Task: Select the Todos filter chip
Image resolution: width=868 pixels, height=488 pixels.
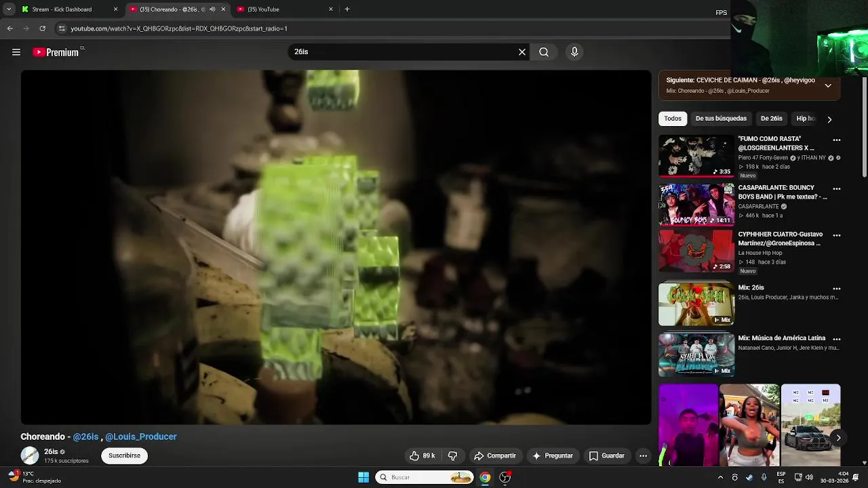Action: point(673,119)
